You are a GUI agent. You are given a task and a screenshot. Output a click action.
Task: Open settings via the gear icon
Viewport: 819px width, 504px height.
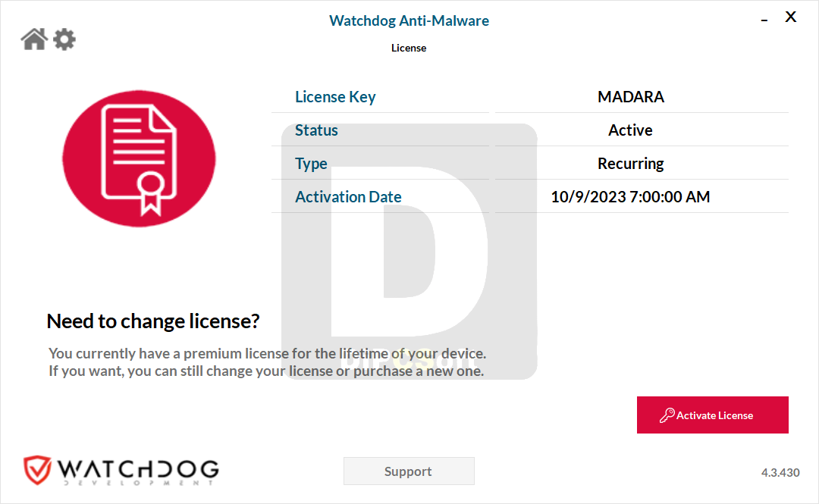coord(64,39)
